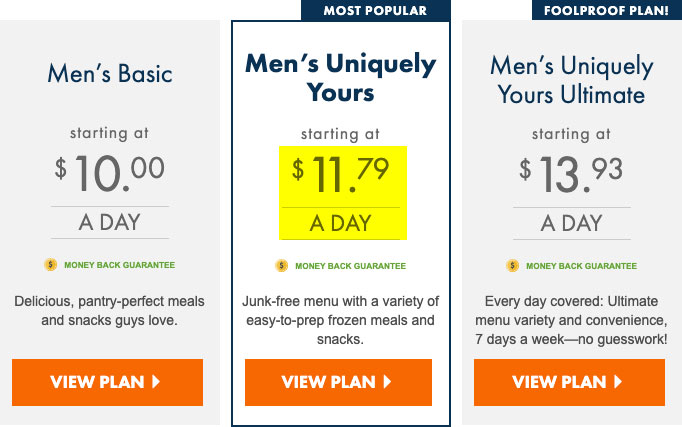This screenshot has height=427, width=682.
Task: Click Money Back Guarantee under Uniquely Yours Ultimate
Action: (x=582, y=266)
